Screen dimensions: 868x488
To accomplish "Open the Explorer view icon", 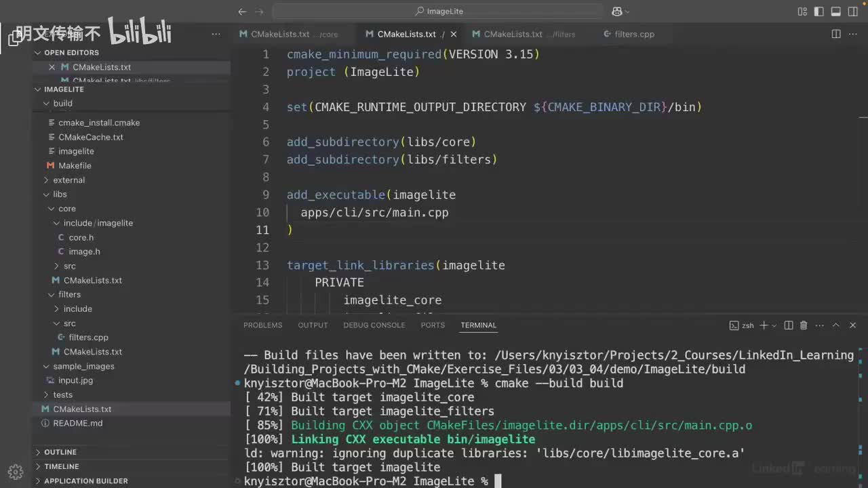I will point(15,37).
